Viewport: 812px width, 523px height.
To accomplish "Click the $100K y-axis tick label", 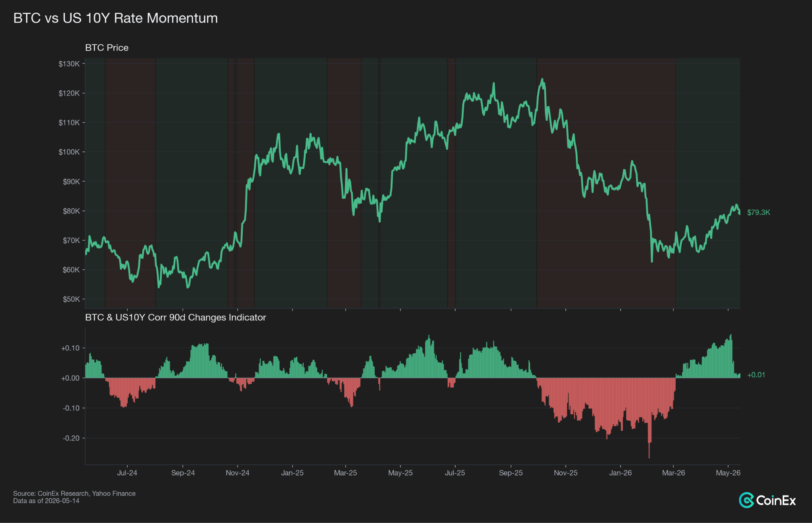I will (69, 152).
